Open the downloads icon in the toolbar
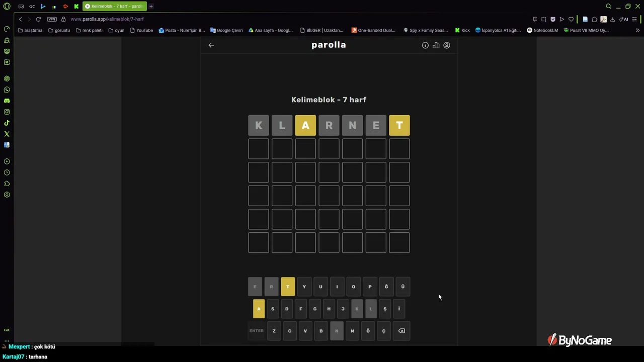 tap(612, 19)
